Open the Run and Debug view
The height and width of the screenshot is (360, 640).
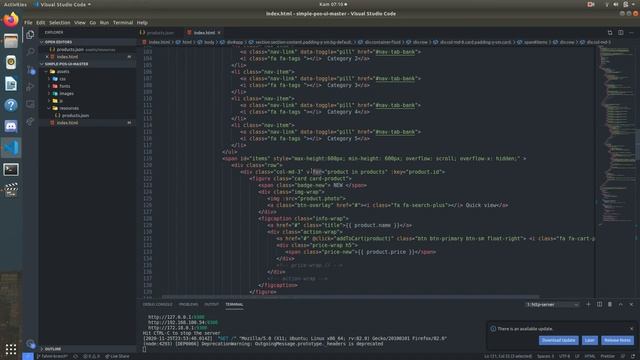31,87
